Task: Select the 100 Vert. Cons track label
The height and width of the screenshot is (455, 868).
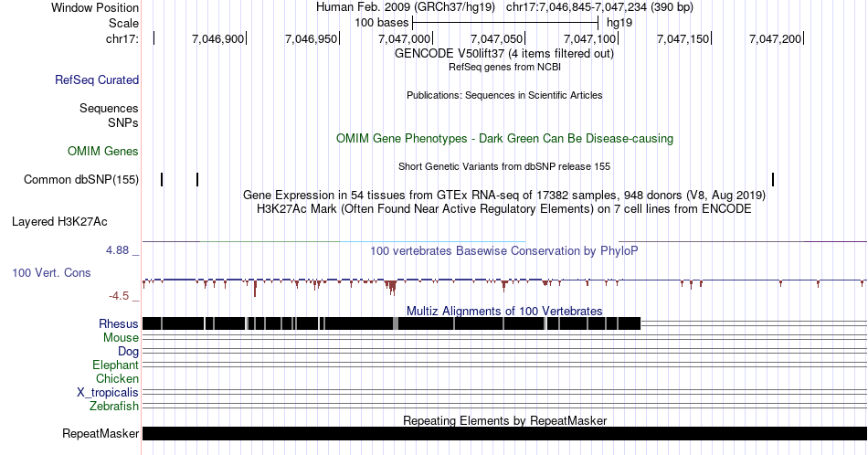Action: pos(51,272)
